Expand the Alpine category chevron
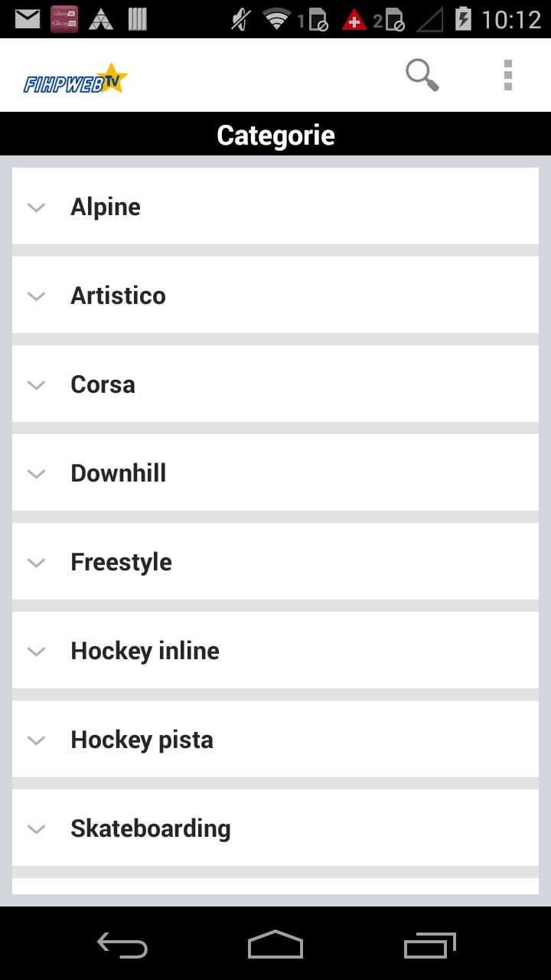551x980 pixels. tap(37, 207)
